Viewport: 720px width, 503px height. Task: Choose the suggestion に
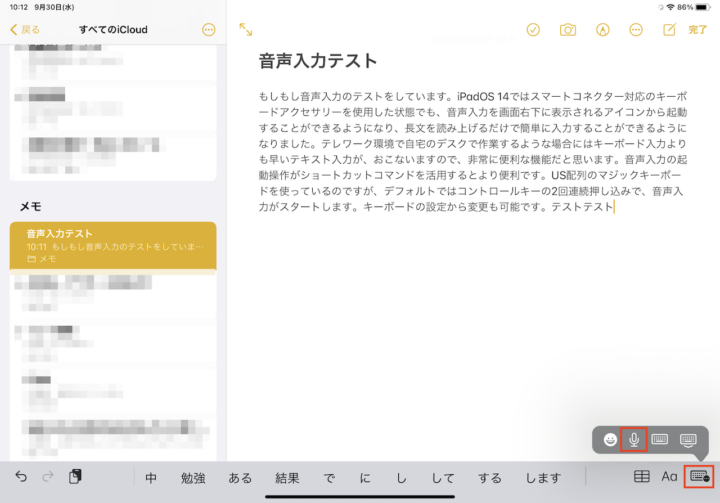coord(365,478)
